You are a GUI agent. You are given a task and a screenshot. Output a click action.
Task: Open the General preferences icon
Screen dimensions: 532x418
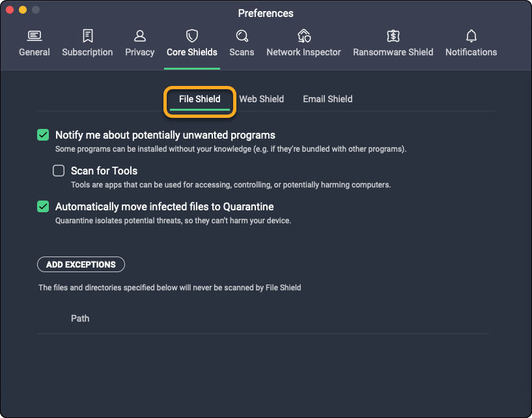pyautogui.click(x=35, y=36)
